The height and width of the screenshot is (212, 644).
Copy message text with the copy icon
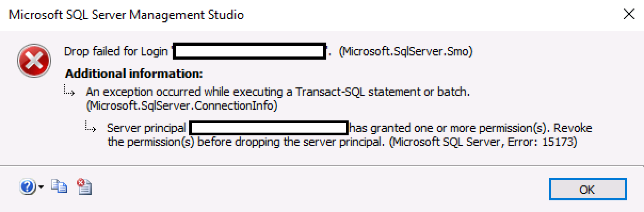59,186
